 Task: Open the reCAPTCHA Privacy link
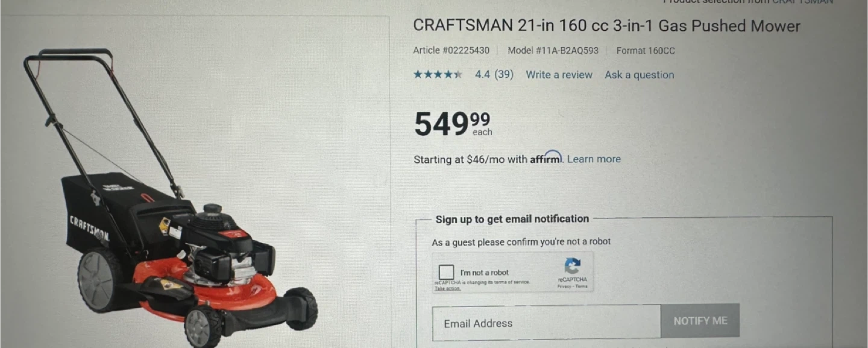564,286
